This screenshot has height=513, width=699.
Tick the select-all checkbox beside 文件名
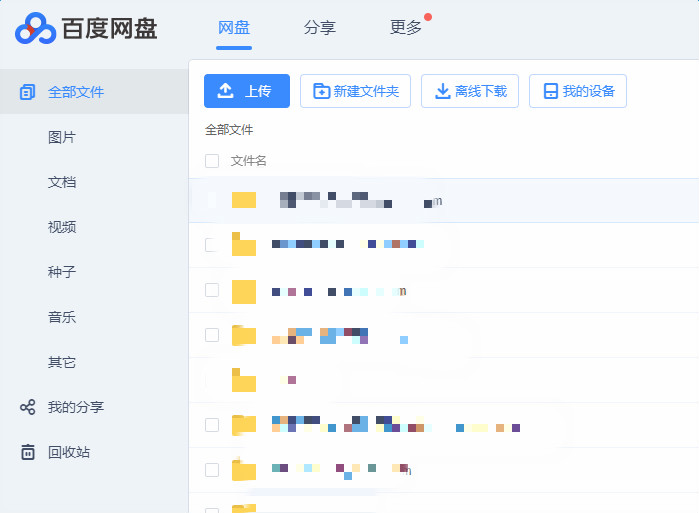(212, 161)
